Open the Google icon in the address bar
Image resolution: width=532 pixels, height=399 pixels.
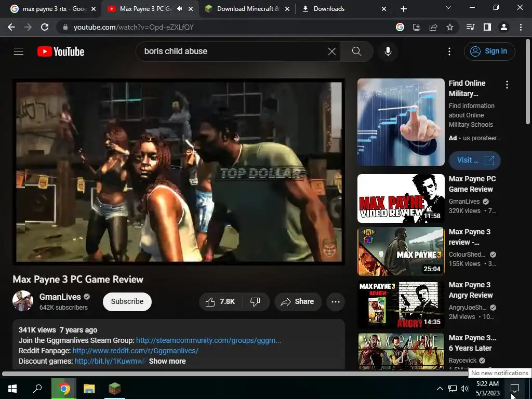tap(400, 27)
